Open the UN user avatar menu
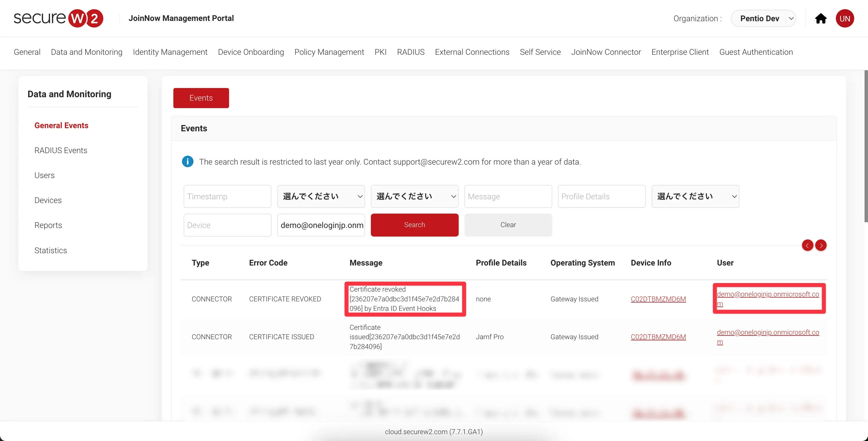 (x=844, y=19)
